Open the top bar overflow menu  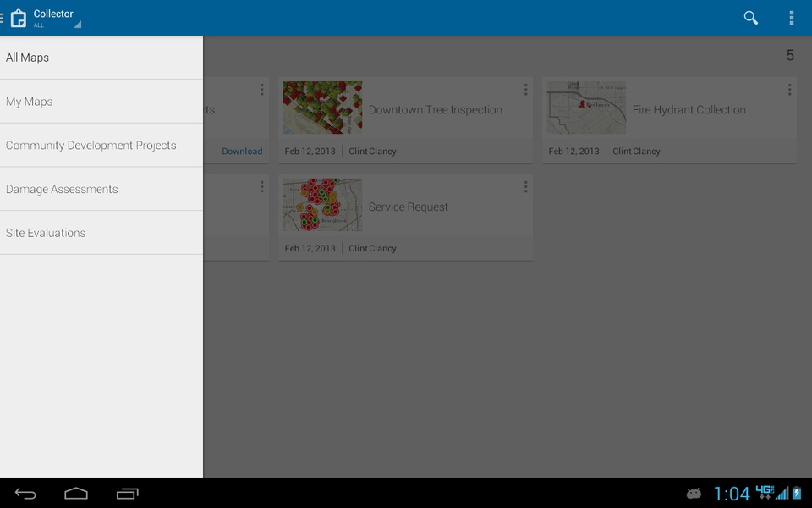(x=792, y=18)
